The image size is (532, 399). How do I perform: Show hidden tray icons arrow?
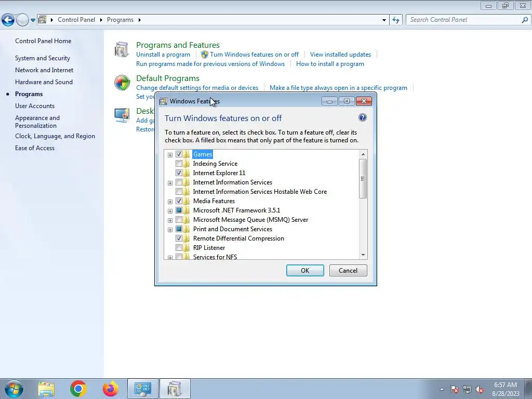442,390
